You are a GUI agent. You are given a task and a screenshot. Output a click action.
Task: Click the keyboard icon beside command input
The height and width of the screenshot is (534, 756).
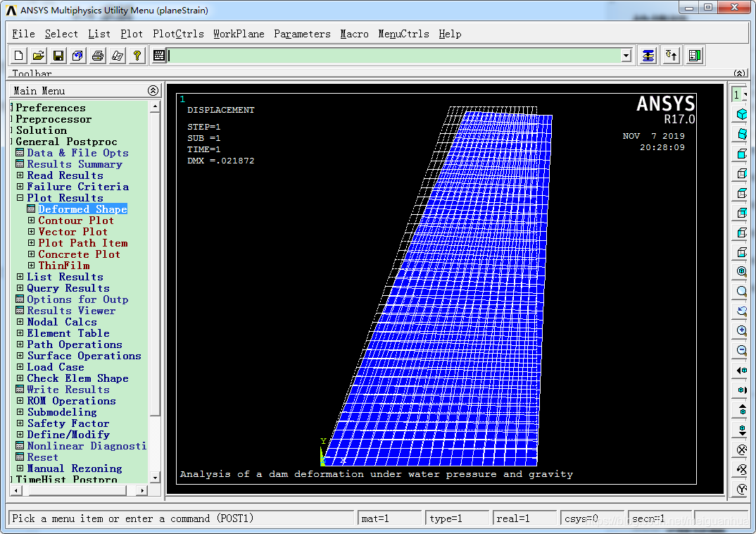click(x=159, y=56)
